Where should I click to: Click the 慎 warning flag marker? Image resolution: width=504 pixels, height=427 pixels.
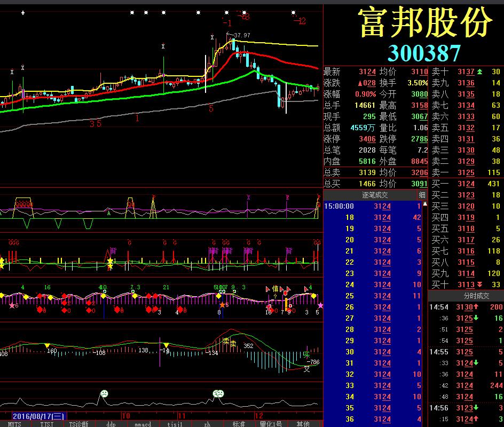[x=275, y=289]
